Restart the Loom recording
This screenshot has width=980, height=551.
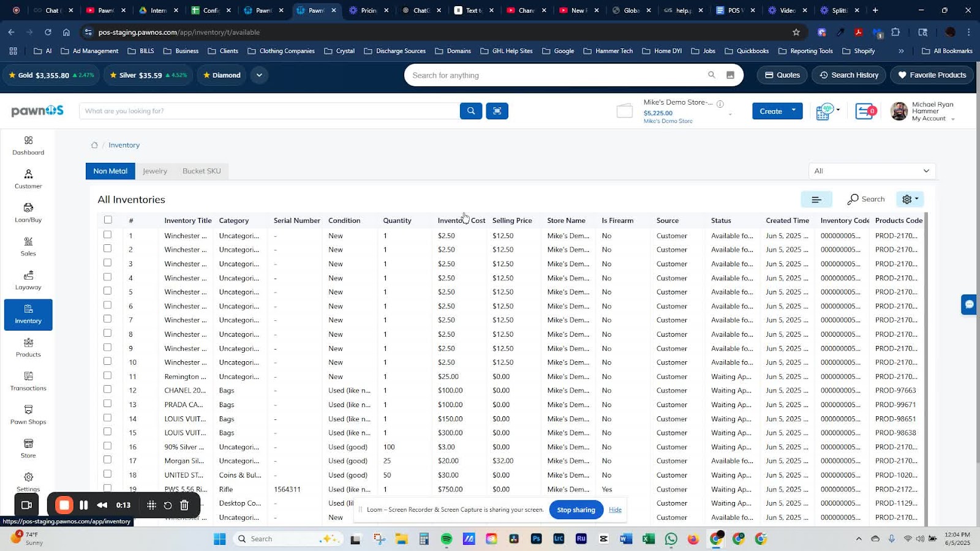click(168, 505)
